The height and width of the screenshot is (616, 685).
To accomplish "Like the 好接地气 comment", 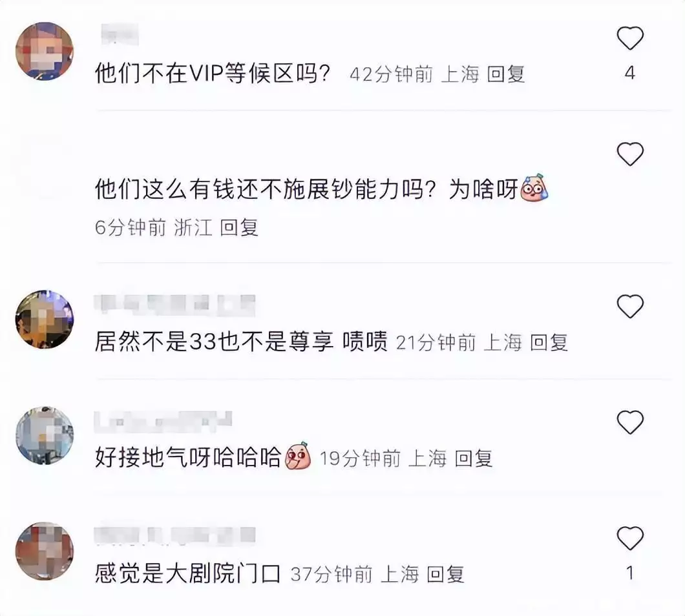I will click(x=630, y=422).
